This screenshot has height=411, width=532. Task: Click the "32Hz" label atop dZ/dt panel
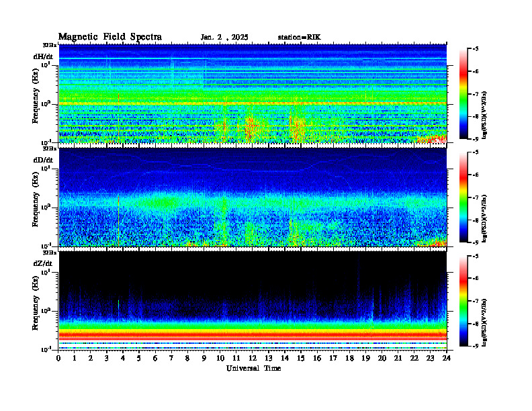pyautogui.click(x=50, y=253)
